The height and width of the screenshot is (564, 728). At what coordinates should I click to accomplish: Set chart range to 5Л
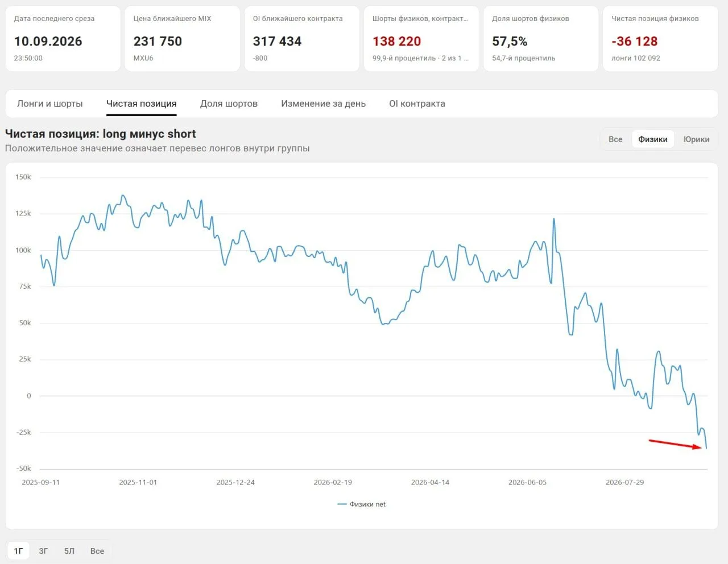69,551
